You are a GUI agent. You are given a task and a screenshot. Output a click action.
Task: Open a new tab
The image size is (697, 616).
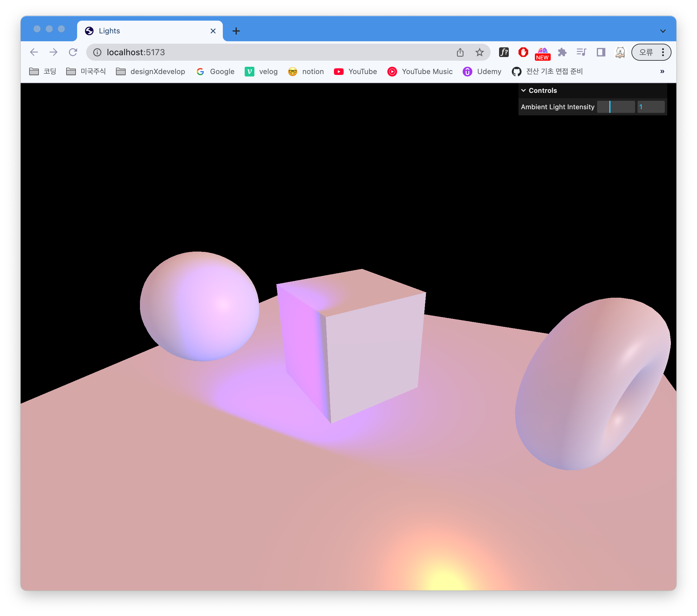(236, 31)
